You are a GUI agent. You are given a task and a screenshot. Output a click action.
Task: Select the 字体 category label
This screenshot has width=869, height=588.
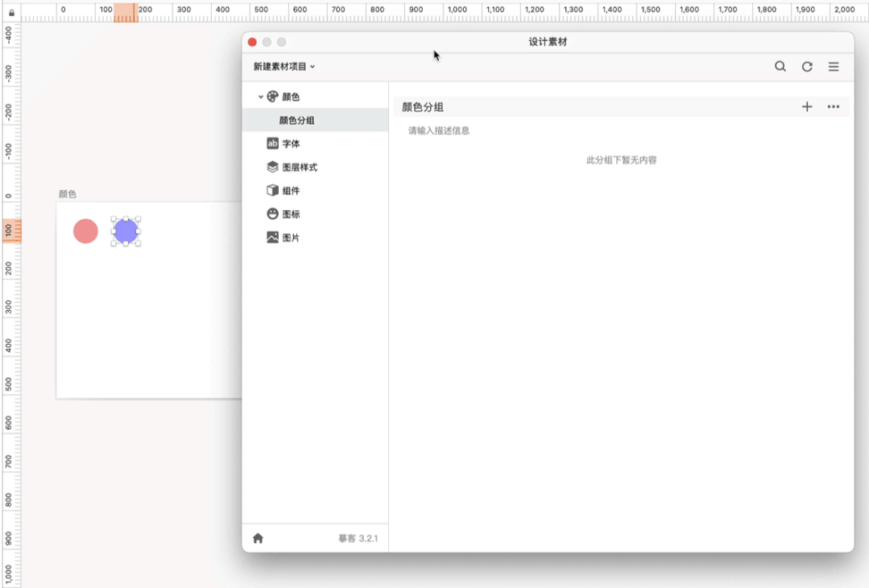291,143
